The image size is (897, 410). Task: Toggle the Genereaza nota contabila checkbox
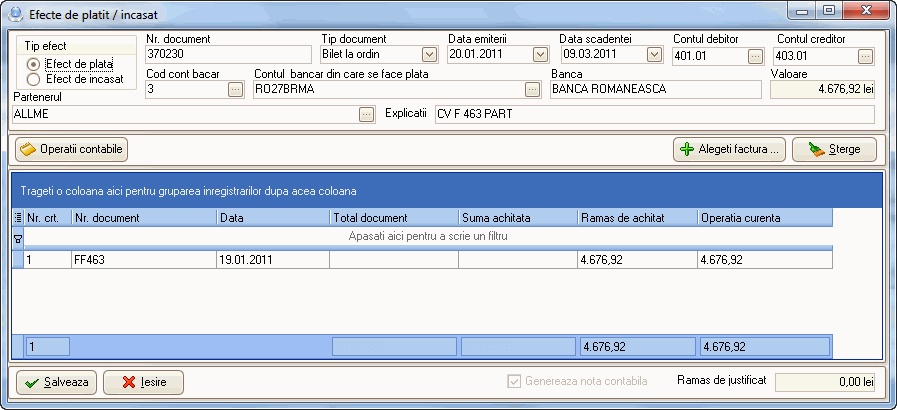point(515,381)
